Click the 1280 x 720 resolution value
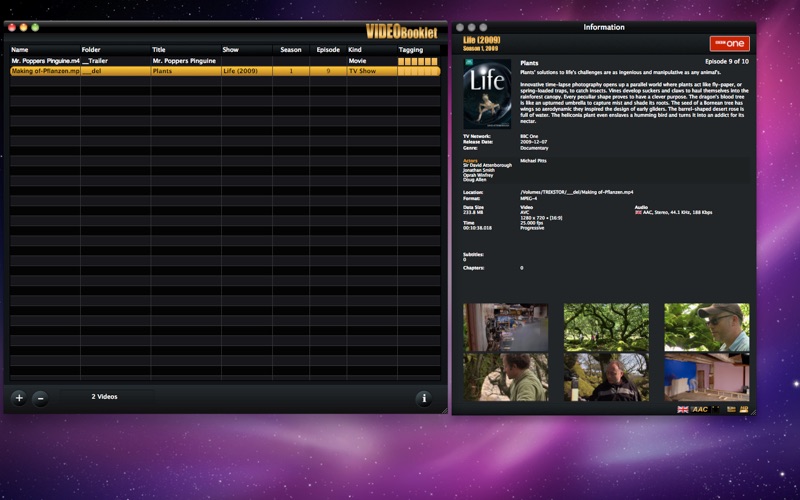This screenshot has height=500, width=800. tap(541, 218)
